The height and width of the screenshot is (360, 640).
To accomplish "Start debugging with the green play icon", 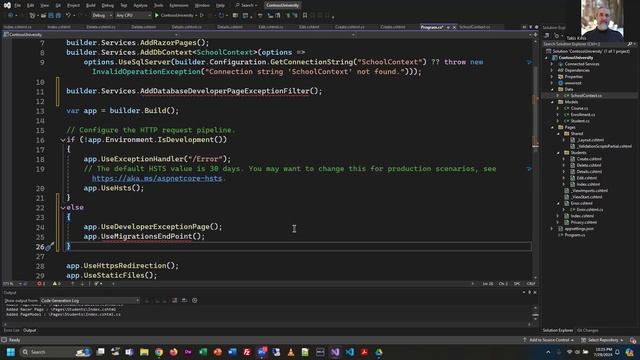I will click(157, 16).
